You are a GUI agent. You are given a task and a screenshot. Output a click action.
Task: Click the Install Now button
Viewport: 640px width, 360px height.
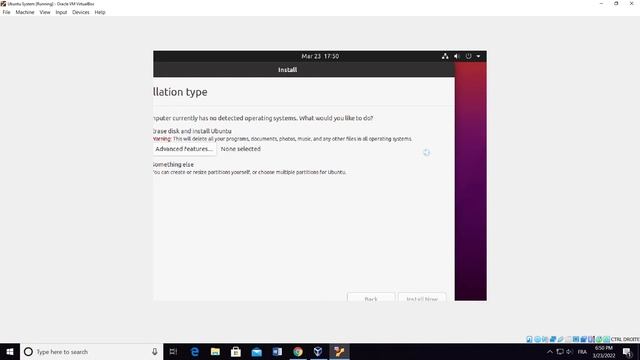click(422, 298)
